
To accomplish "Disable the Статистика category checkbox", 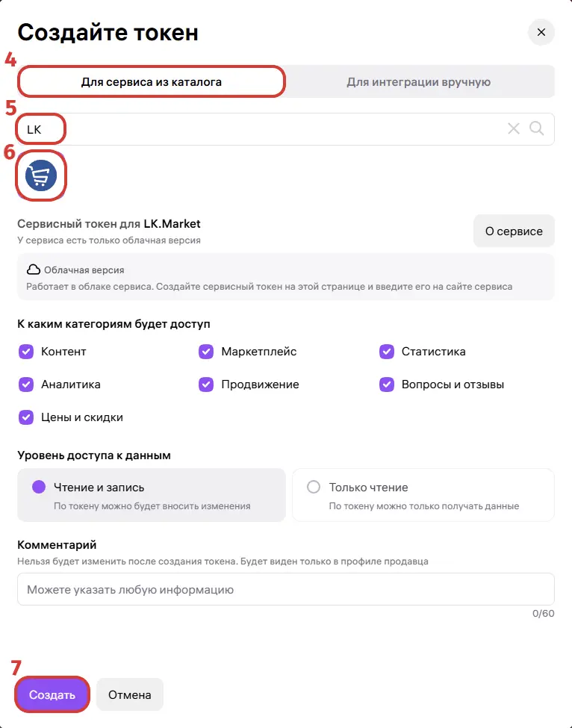I will point(387,352).
